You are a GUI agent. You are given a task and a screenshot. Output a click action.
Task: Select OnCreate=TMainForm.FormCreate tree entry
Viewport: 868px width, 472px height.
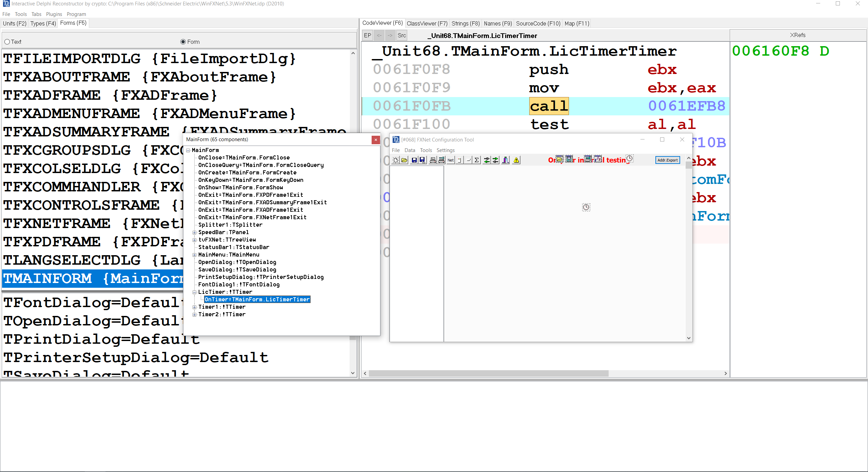pyautogui.click(x=247, y=172)
